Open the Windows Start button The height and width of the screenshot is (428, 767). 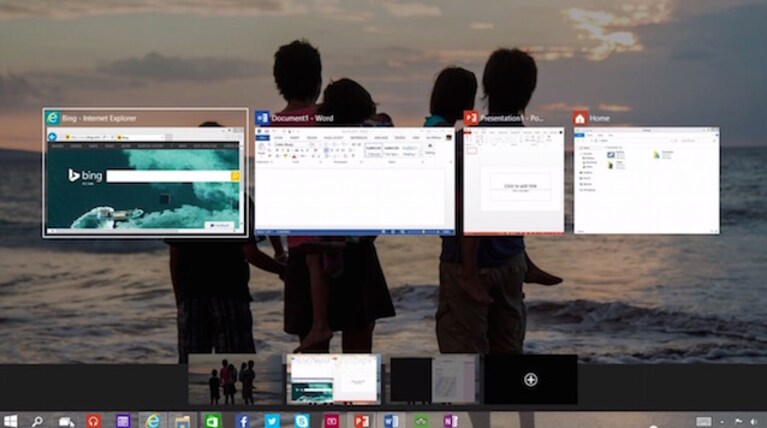pos(10,421)
